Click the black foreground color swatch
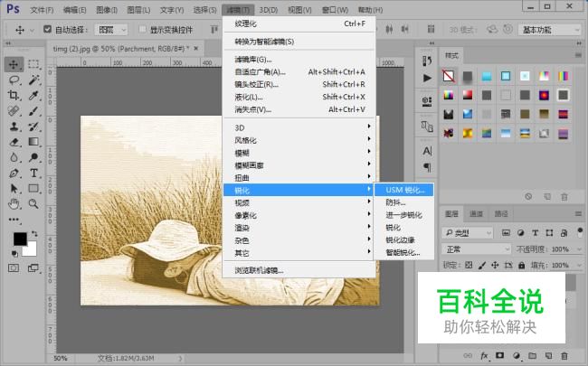The image size is (588, 366). point(20,238)
